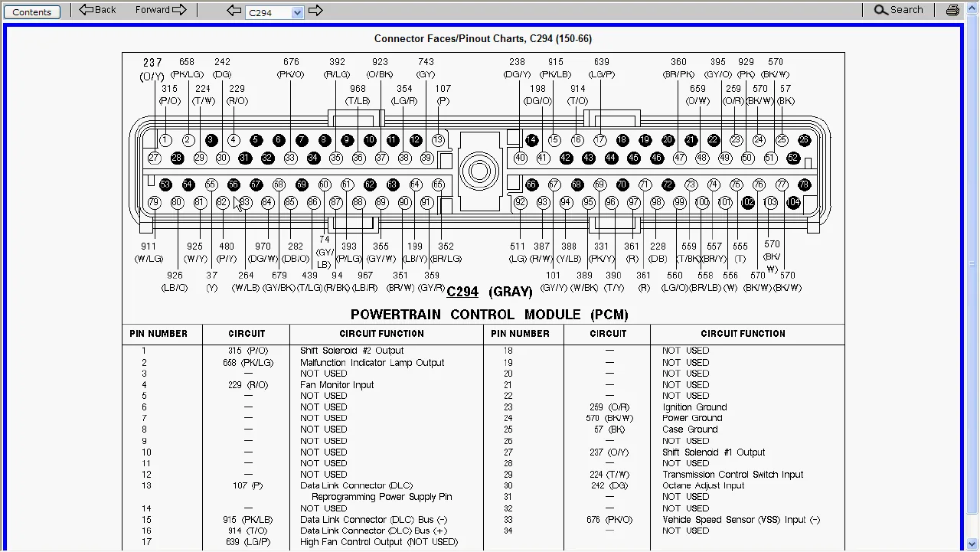The height and width of the screenshot is (552, 980).
Task: Select circuit '676 (PK/O)' table cell
Action: pyautogui.click(x=609, y=519)
